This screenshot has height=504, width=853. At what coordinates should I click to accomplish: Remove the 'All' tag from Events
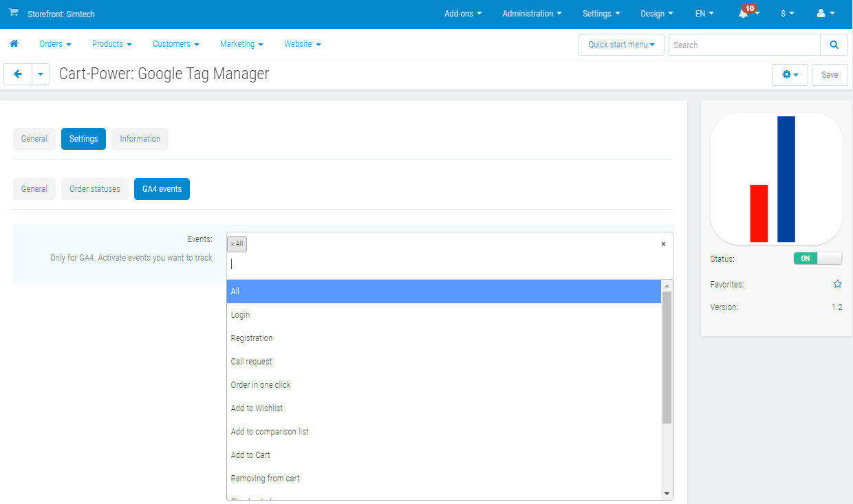[233, 244]
